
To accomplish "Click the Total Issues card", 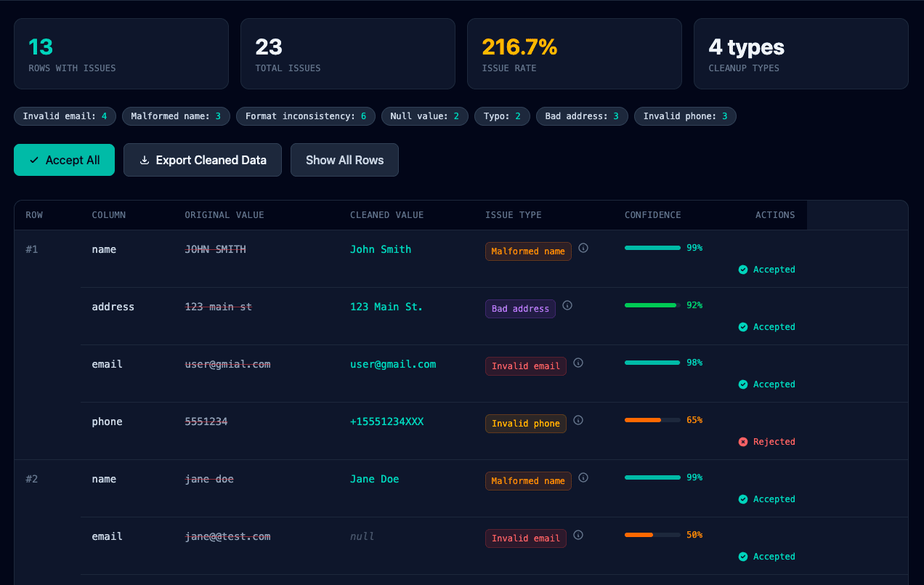I will pos(348,54).
